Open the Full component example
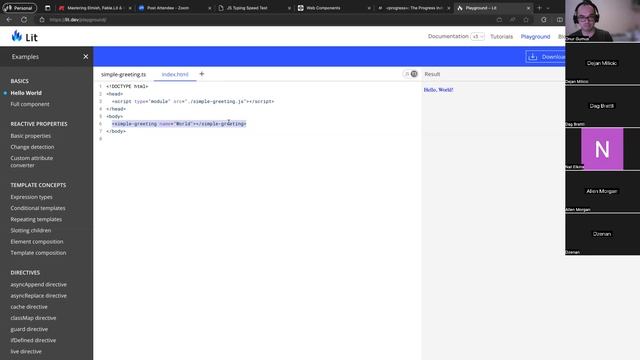Viewport: 640px width, 360px height. 30,104
